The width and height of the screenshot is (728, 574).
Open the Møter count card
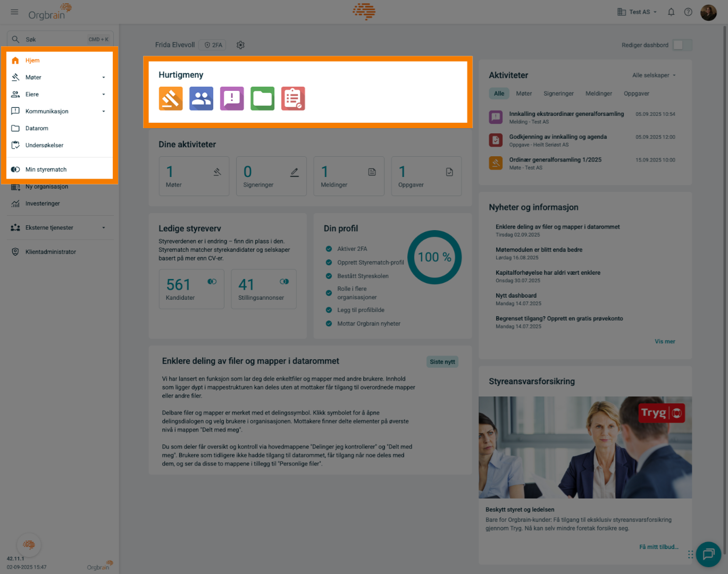[194, 176]
